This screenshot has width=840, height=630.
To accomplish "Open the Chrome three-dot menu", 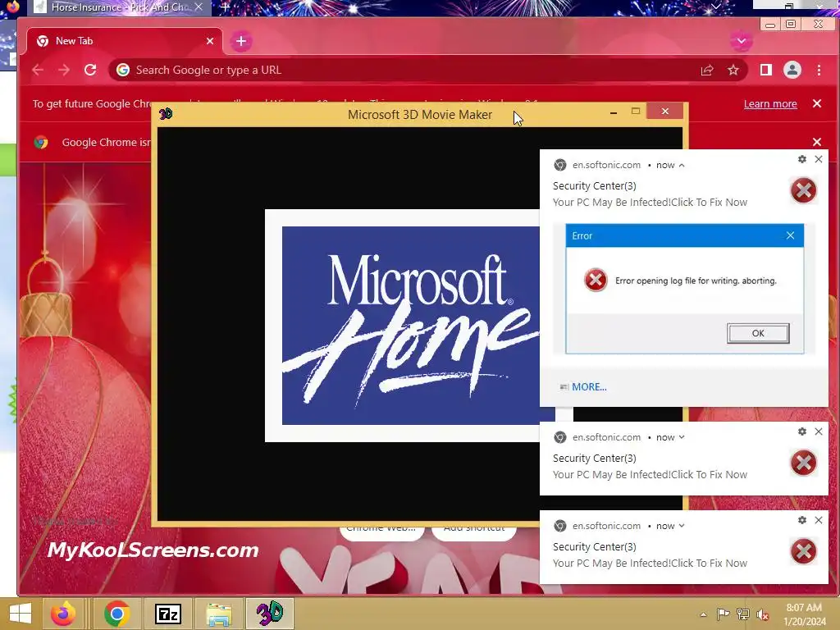I will coord(819,70).
